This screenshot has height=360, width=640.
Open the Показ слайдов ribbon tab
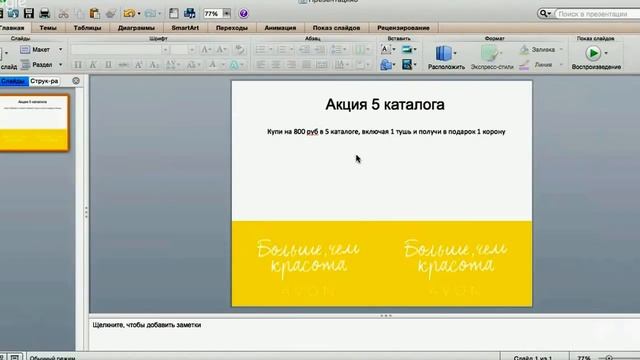point(336,28)
